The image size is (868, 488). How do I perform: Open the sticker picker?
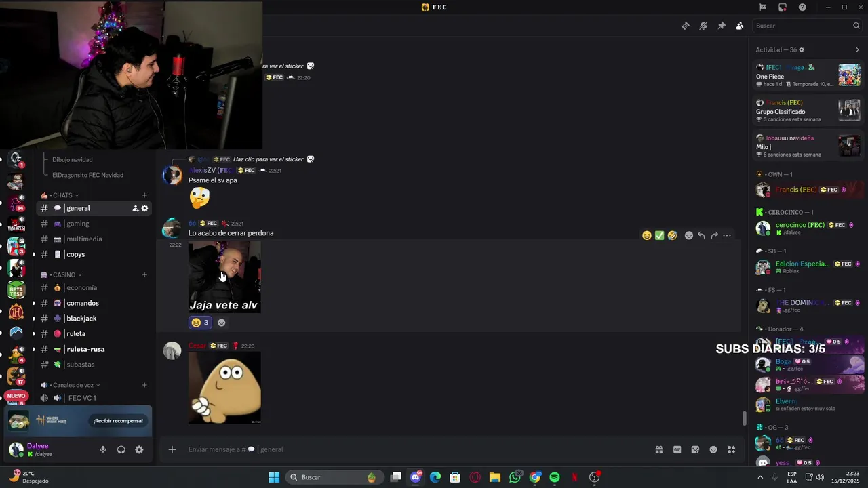click(695, 449)
